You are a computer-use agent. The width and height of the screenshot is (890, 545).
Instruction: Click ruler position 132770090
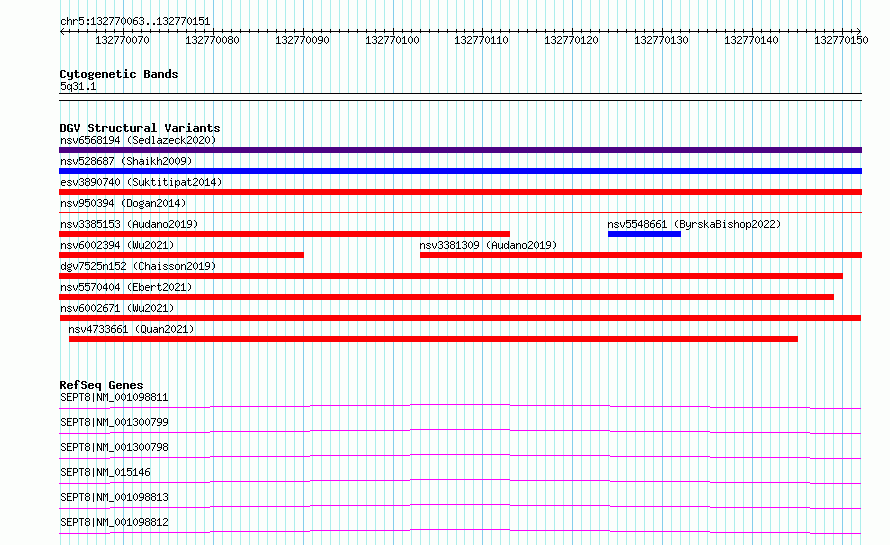coord(302,40)
